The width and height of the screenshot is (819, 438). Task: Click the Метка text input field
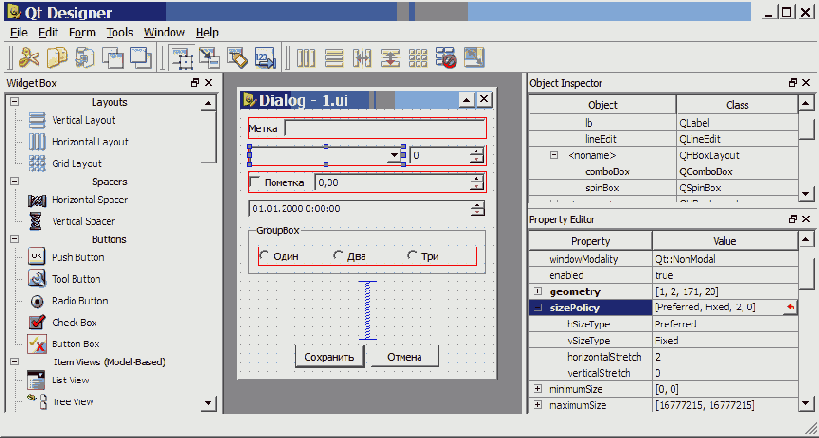click(x=385, y=128)
